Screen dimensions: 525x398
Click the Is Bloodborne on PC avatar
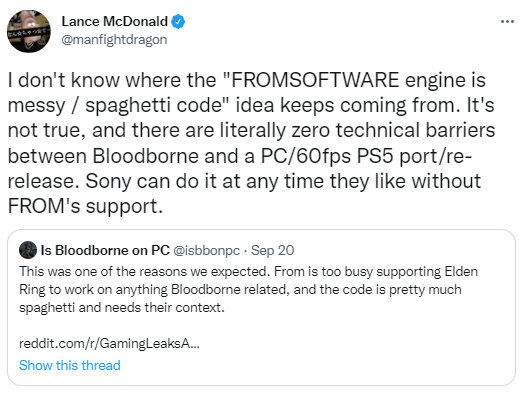pyautogui.click(x=28, y=250)
